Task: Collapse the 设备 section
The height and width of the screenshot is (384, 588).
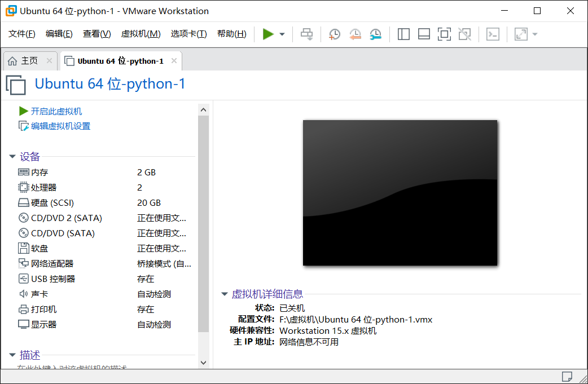Action: click(x=12, y=157)
